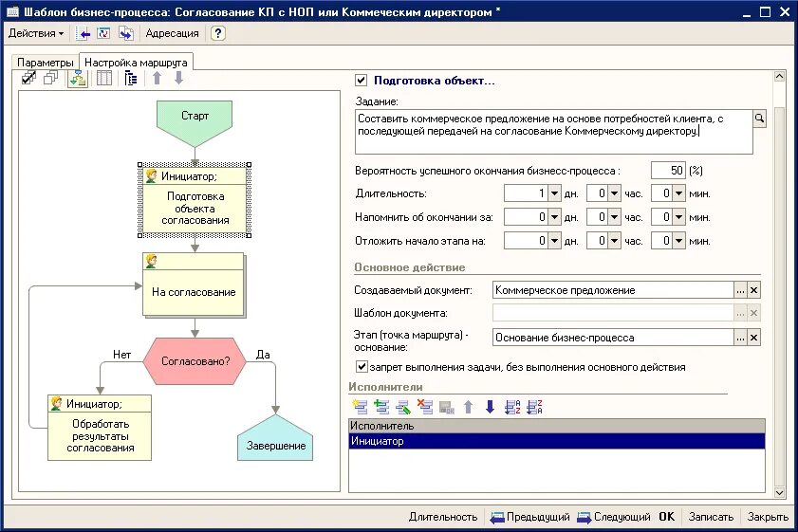The width and height of the screenshot is (798, 532).
Task: Open Действия dropdown menu
Action: (36, 33)
